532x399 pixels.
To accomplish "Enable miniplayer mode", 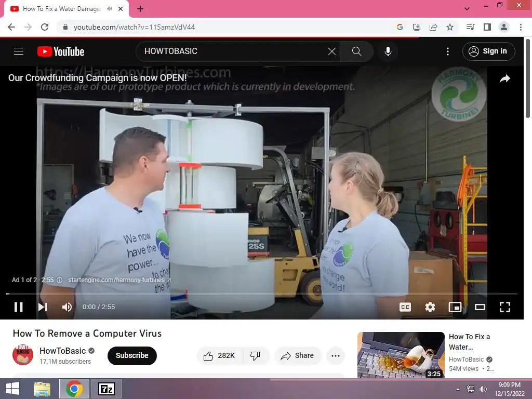I will tap(455, 307).
